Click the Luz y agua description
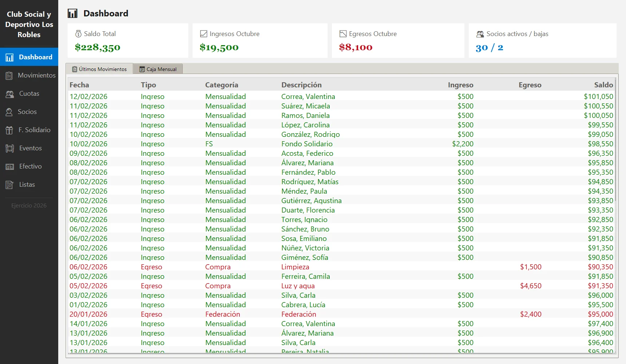626x364 pixels. [298, 286]
